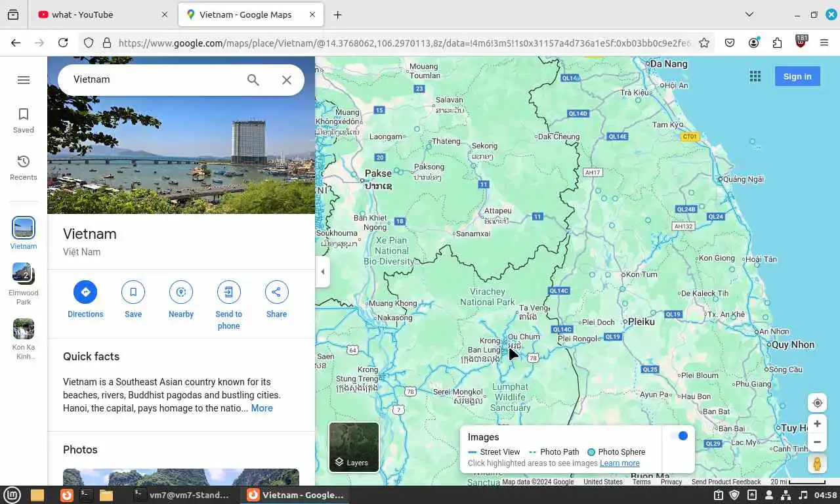The image size is (840, 504).
Task: Open Recents in sidebar
Action: click(x=24, y=168)
